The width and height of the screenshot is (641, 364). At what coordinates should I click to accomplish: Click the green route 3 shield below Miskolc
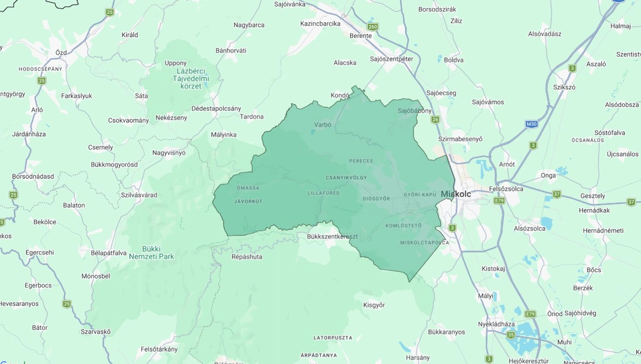[x=452, y=228]
